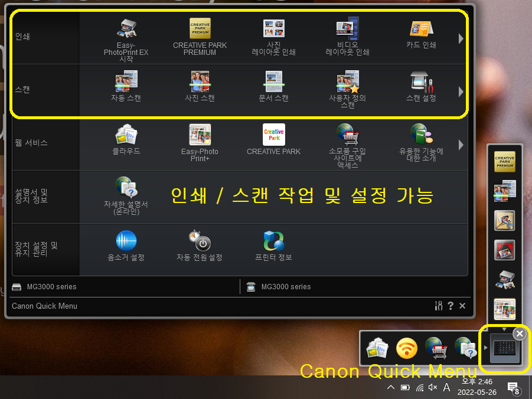Click photo collage icon in vertical shortcut bar
This screenshot has width=532, height=399.
[504, 309]
